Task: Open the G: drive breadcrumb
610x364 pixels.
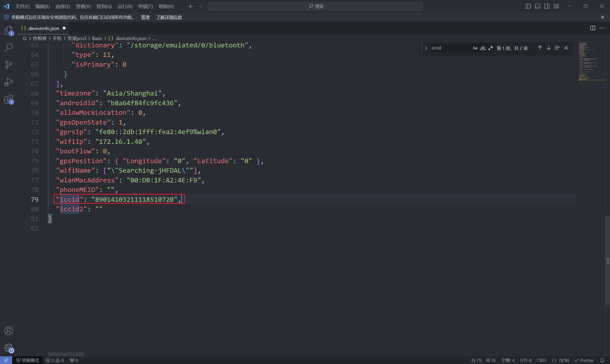Action: pos(25,38)
